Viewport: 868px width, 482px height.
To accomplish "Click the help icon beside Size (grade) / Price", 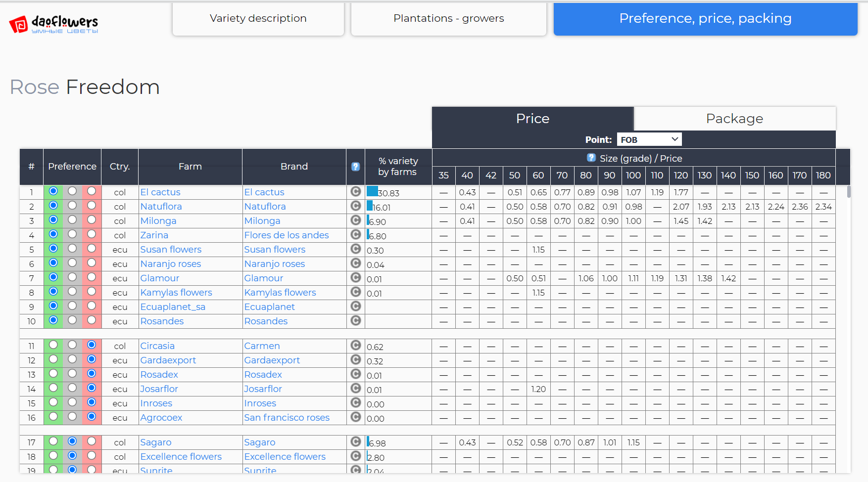I will coord(591,158).
